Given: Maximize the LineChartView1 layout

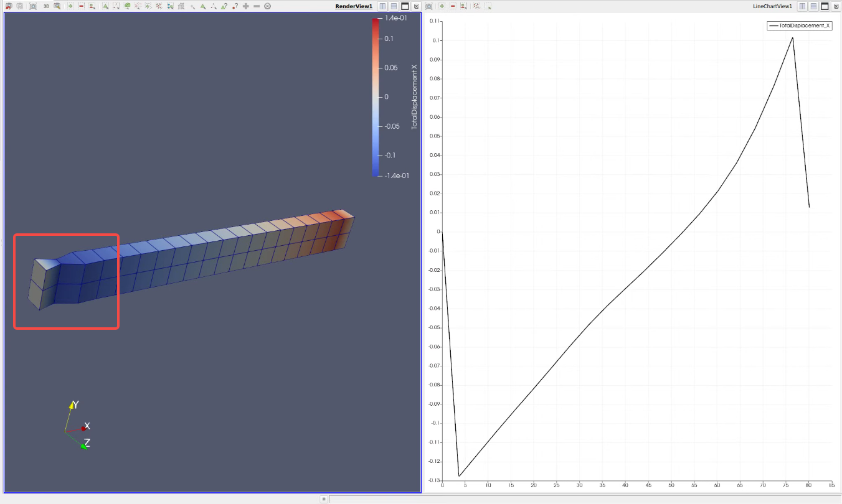Looking at the screenshot, I should pos(825,6).
